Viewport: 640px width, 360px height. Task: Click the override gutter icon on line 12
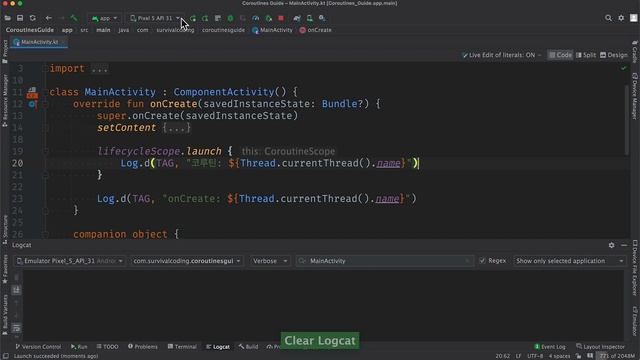(x=32, y=104)
